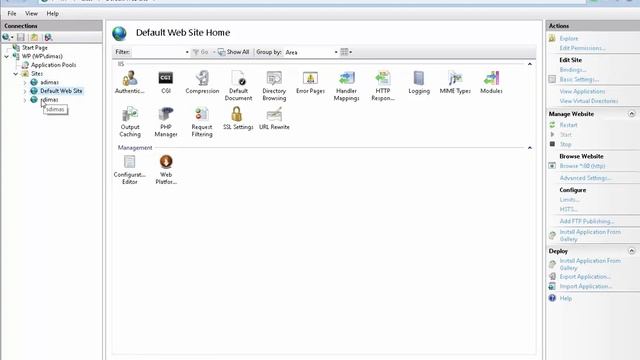
Task: Open the Authentication feature
Action: click(130, 82)
